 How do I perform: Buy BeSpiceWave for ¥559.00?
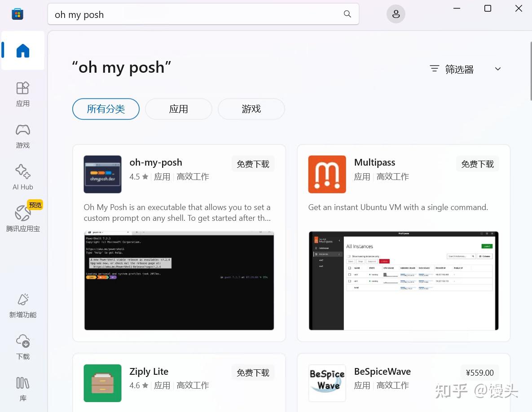pyautogui.click(x=479, y=373)
